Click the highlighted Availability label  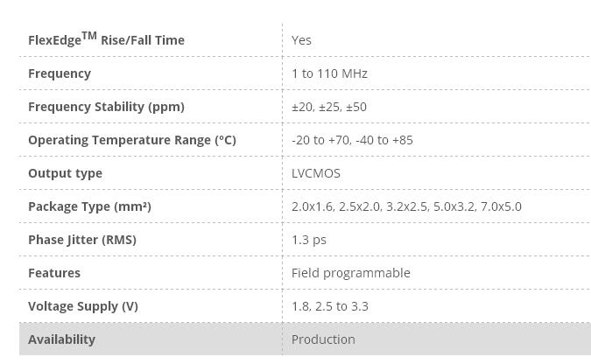click(61, 339)
